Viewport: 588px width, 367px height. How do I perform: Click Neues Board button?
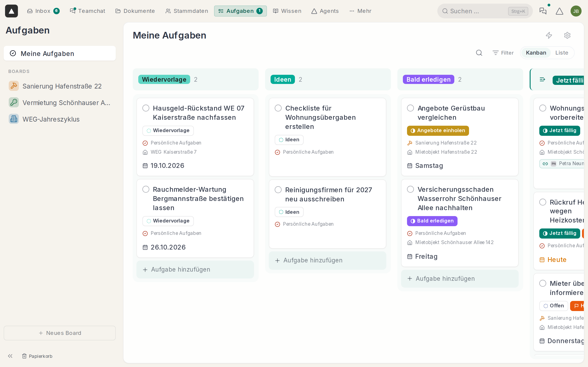tap(59, 333)
